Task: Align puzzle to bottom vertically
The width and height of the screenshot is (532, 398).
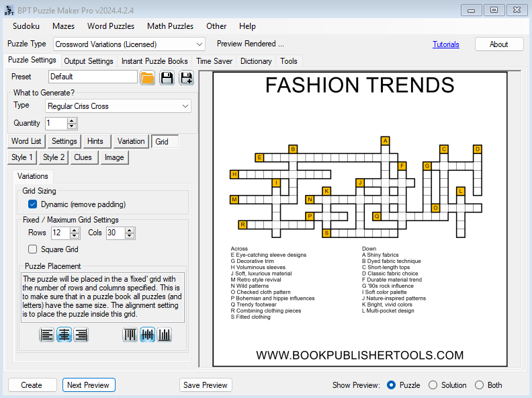Action: [x=164, y=335]
